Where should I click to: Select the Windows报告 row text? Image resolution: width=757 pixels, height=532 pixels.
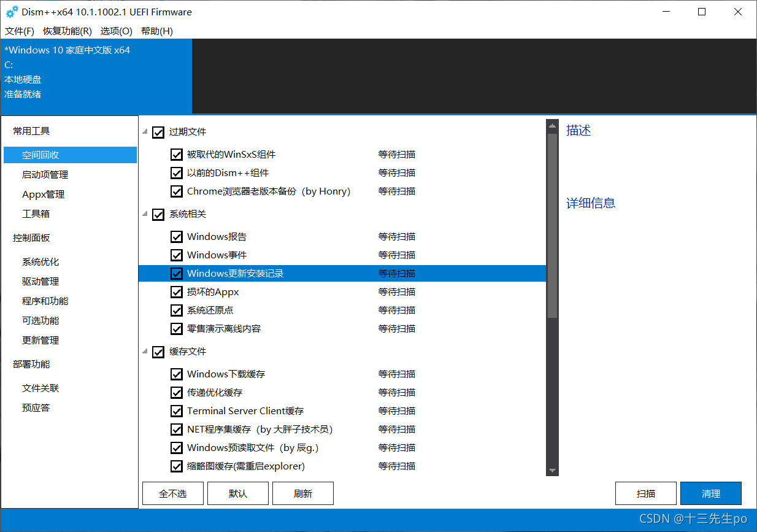coord(217,237)
